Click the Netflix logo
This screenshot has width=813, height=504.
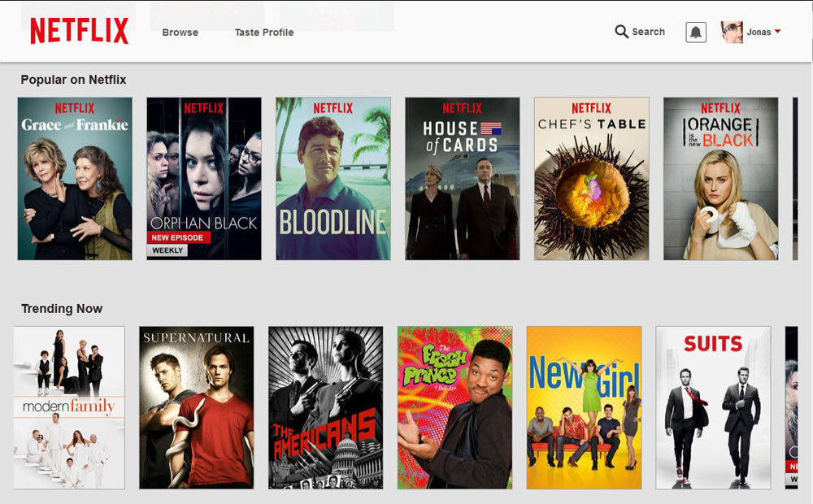pos(80,31)
